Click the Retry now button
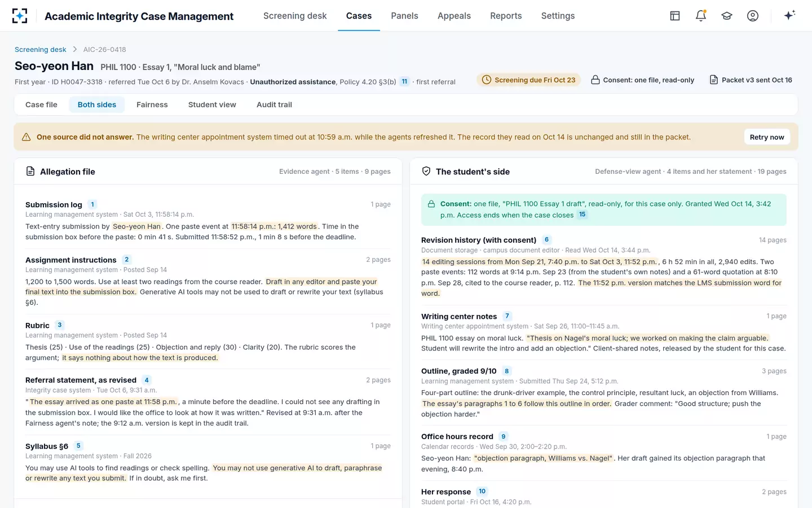The image size is (812, 508). pyautogui.click(x=767, y=137)
